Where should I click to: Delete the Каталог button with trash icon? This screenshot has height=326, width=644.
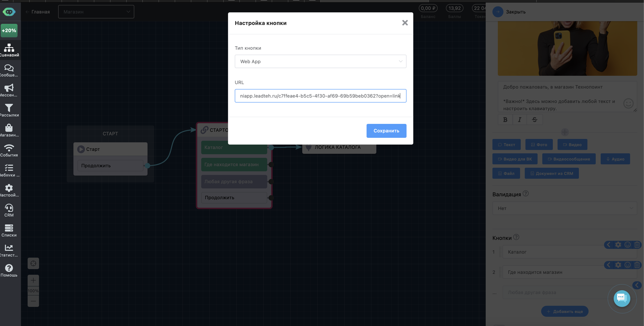click(x=637, y=245)
